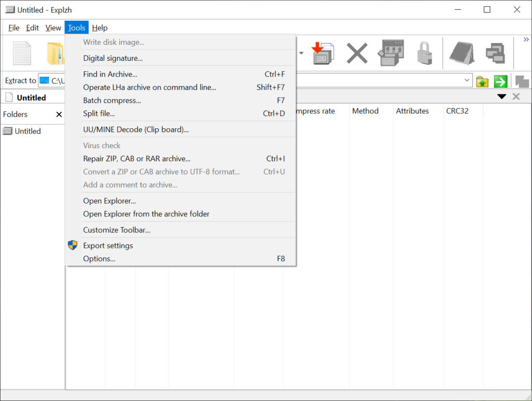
Task: Open the black triangle tab list dropdown
Action: coord(501,97)
